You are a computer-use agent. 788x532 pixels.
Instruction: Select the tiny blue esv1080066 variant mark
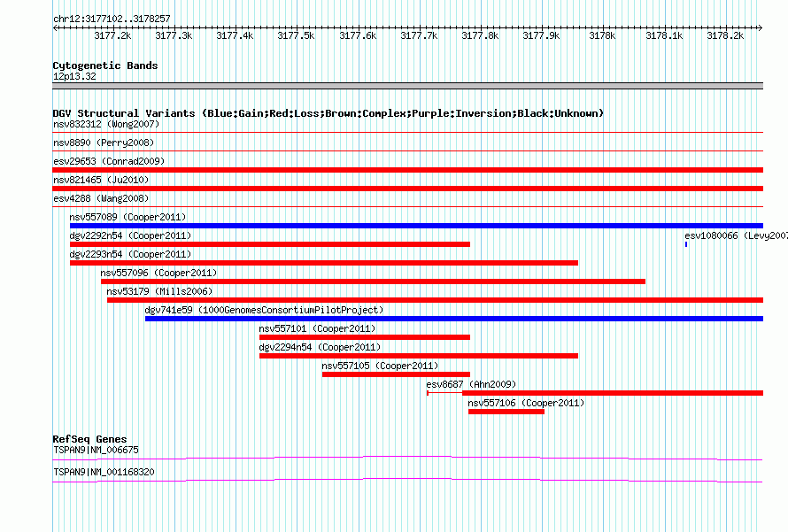(x=686, y=244)
